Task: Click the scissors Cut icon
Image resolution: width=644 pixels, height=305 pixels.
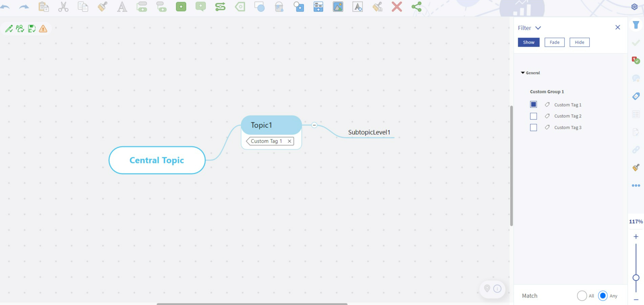Action: (63, 7)
